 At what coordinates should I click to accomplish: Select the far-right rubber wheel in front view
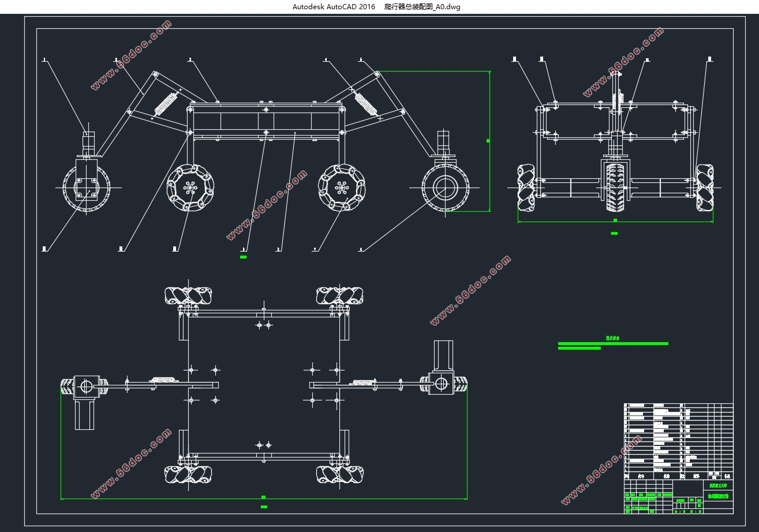[446, 188]
